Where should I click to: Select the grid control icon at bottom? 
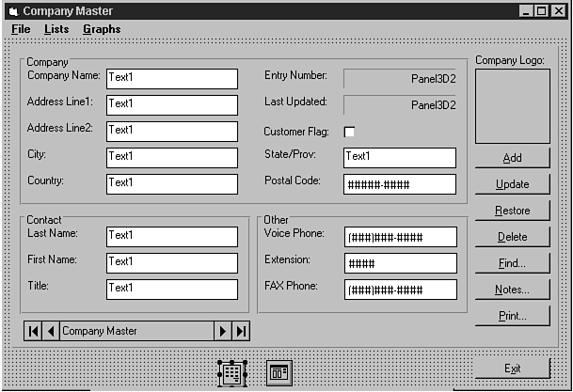tap(231, 373)
